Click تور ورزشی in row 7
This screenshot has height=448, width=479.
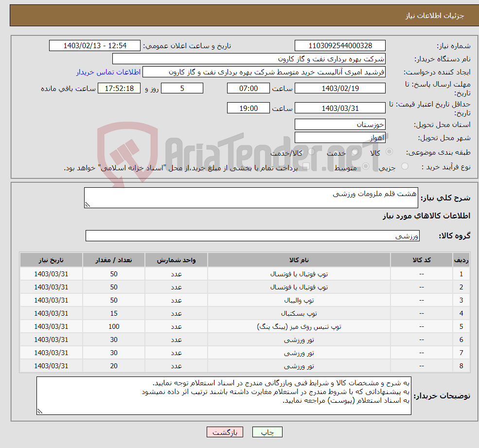coord(299,353)
